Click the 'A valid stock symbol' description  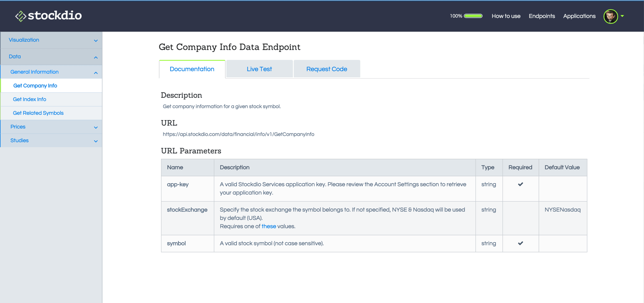(x=272, y=243)
